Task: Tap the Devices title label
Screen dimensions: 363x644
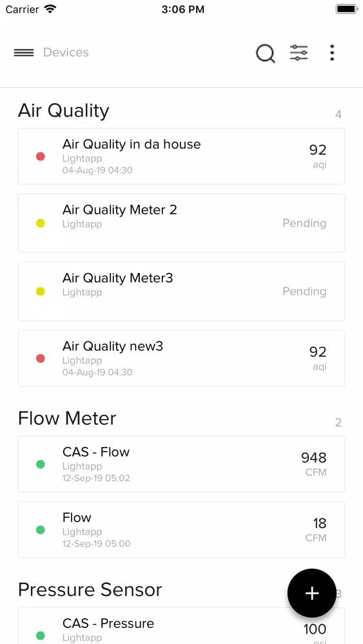Action: pos(66,53)
